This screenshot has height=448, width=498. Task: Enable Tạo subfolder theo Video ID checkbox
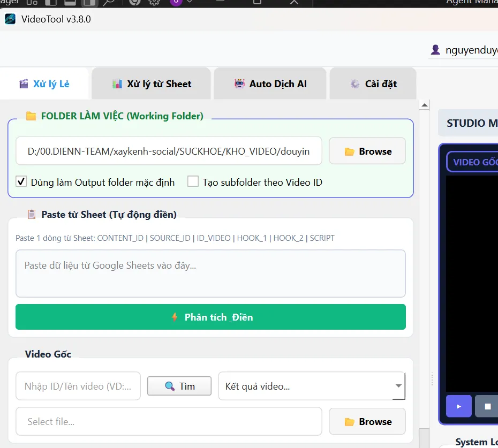193,182
